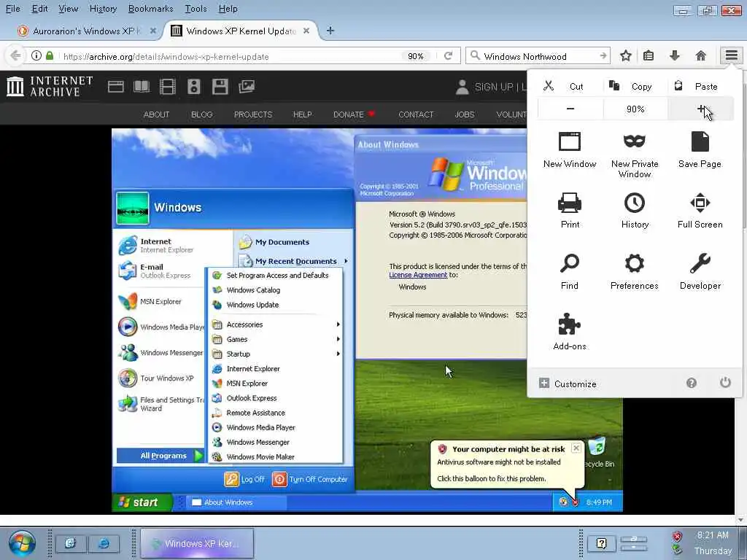The width and height of the screenshot is (747, 560).
Task: Open the CONTACT link
Action: (416, 114)
